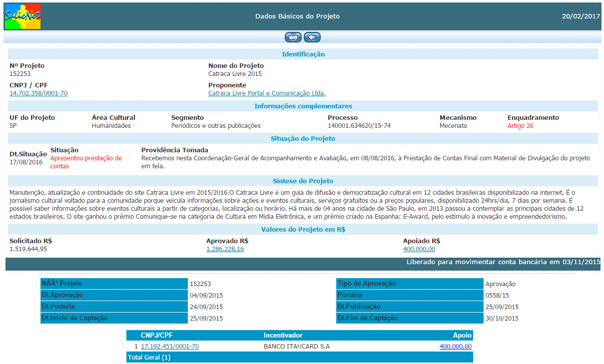The width and height of the screenshot is (604, 364).
Task: Click the Dt.Publicação value 25/09/2015
Action: pos(502,307)
